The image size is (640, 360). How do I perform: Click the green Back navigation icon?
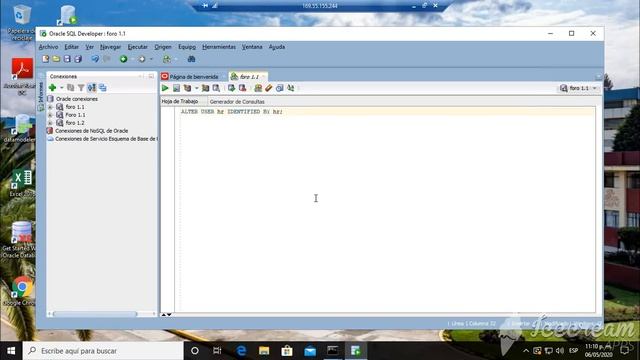[x=123, y=59]
